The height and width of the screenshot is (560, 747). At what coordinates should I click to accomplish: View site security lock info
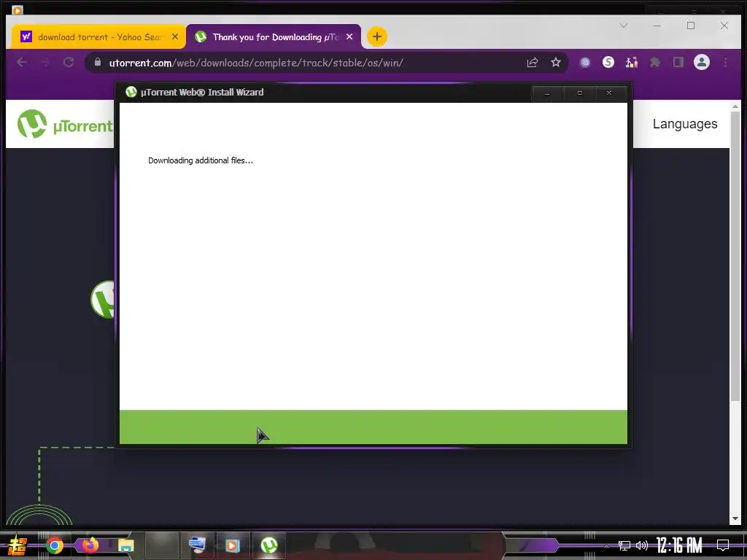pyautogui.click(x=98, y=63)
